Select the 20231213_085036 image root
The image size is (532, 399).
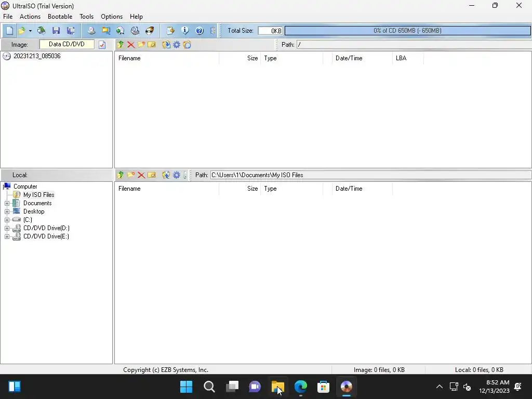coord(37,56)
